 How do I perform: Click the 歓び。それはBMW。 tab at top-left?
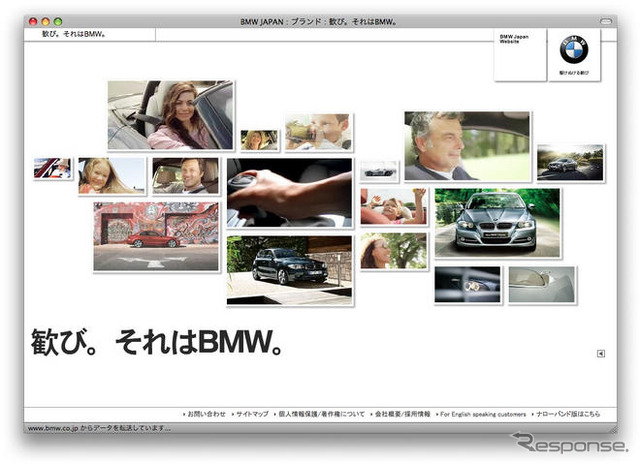click(74, 34)
